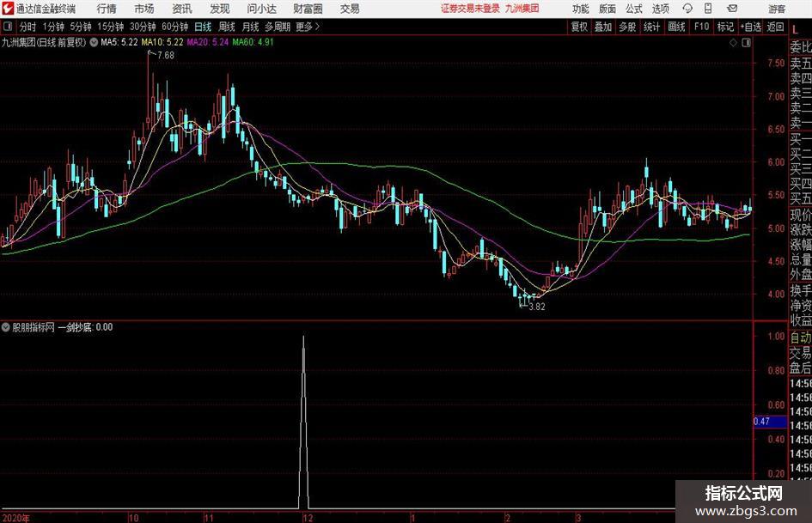Open the 行情 menu
Screen dimensions: 812x523
(107, 9)
